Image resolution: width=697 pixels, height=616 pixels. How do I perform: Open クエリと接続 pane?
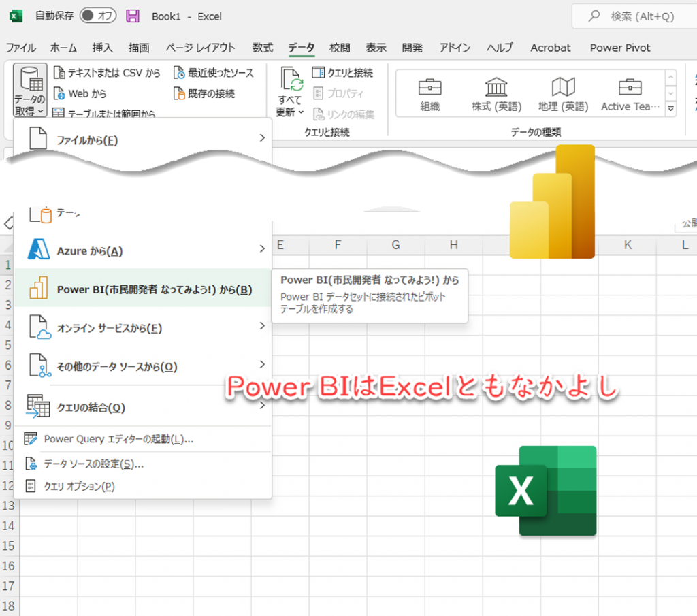point(343,72)
